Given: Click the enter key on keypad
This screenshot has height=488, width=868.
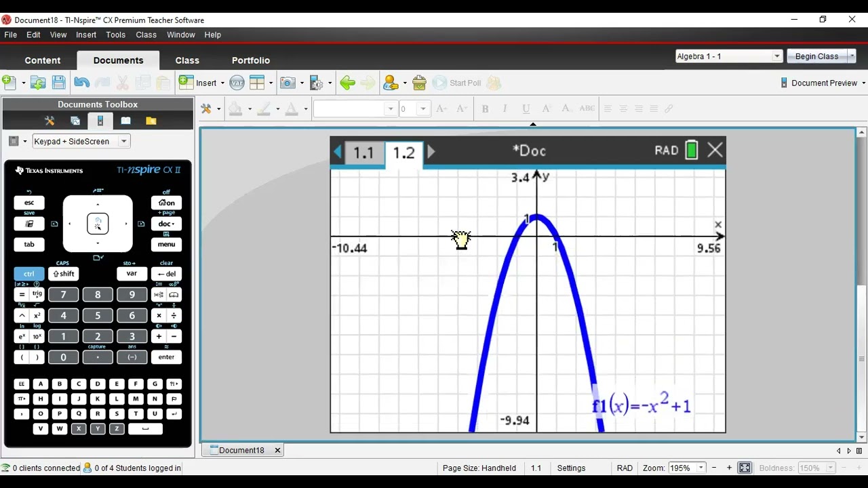Looking at the screenshot, I should 166,357.
